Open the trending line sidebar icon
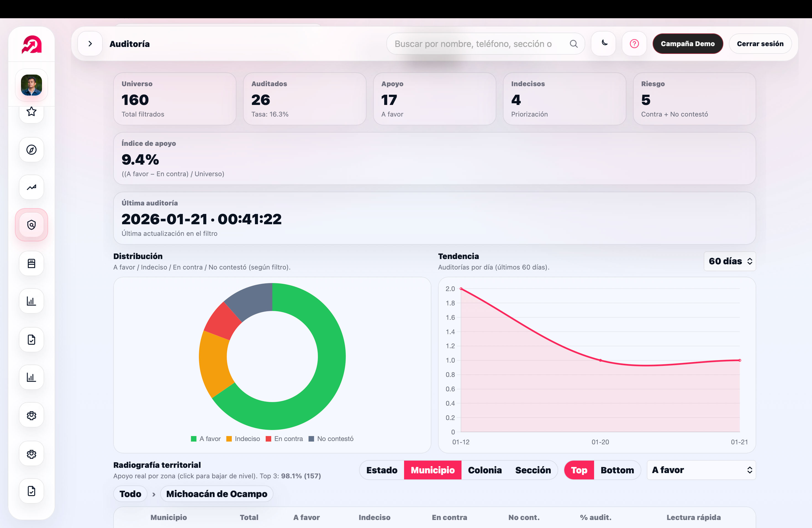Image resolution: width=812 pixels, height=528 pixels. [x=31, y=187]
